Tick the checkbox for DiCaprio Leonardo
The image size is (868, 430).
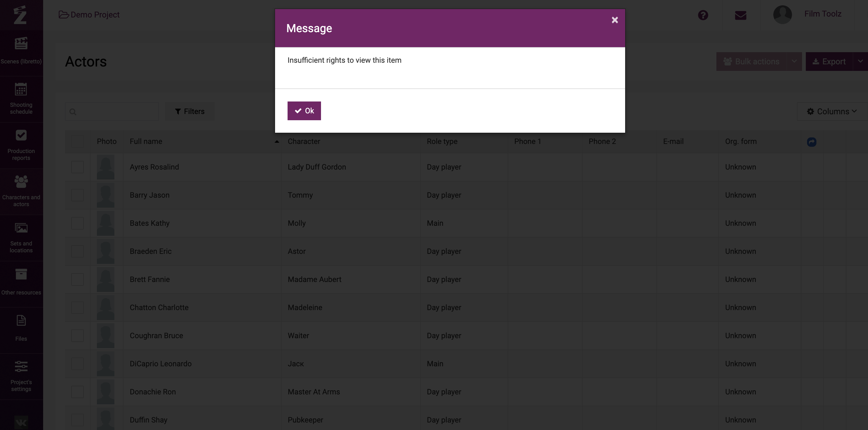click(78, 364)
